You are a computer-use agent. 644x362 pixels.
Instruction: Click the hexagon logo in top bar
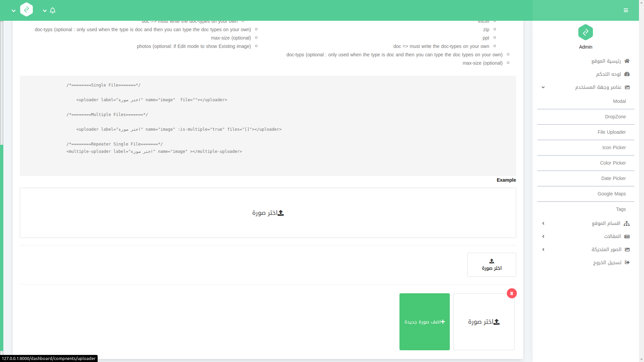[x=26, y=9]
